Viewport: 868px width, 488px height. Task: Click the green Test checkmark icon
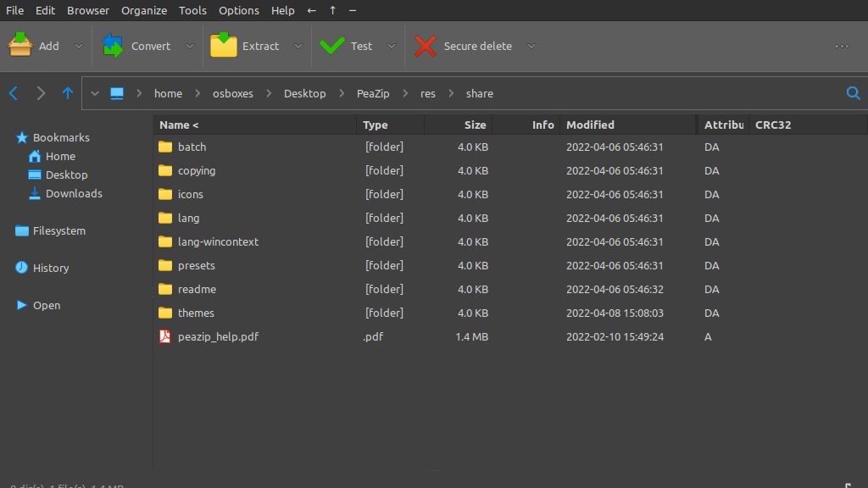click(332, 46)
